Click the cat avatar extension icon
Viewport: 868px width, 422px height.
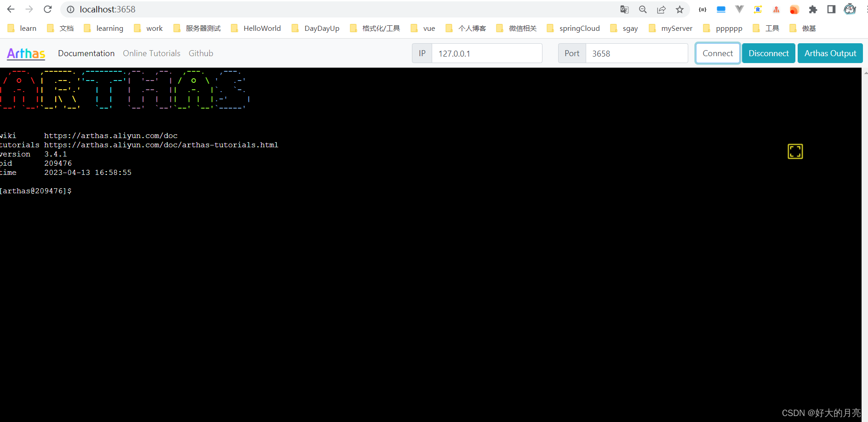click(x=850, y=9)
